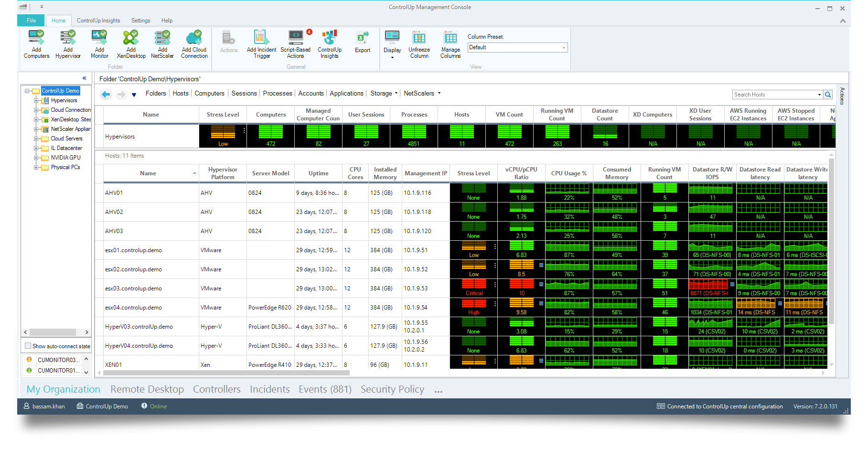
Task: Click the bassam.khan user icon
Action: tap(27, 406)
